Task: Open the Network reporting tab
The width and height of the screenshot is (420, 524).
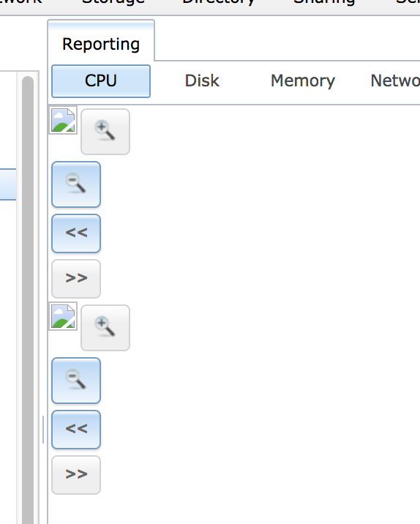Action: click(x=395, y=81)
